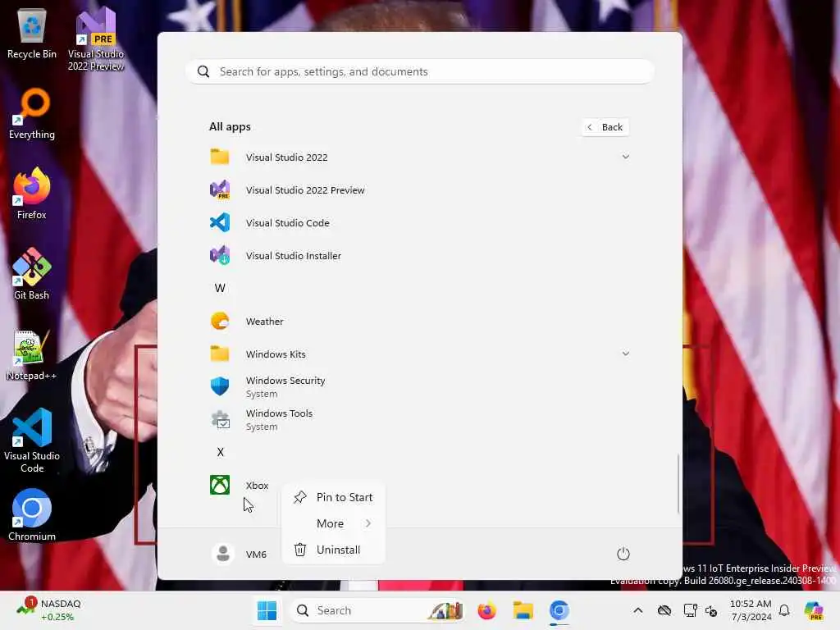The height and width of the screenshot is (630, 840).
Task: Open the Git Bash desktop shortcut
Action: click(32, 274)
